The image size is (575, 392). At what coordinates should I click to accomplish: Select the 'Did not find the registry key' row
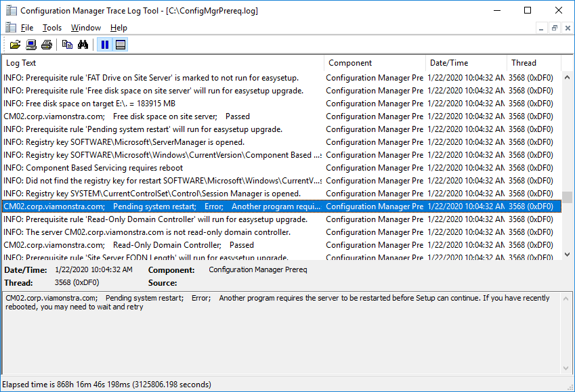click(282, 180)
